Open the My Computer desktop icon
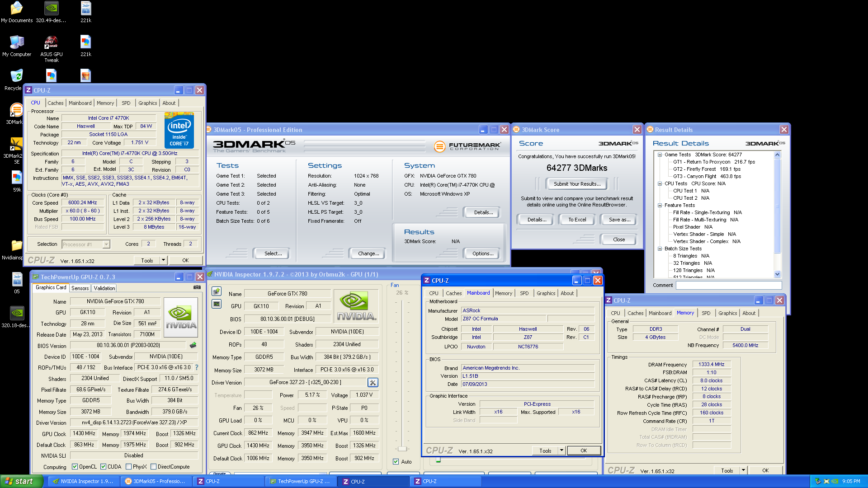868x488 pixels. (x=17, y=46)
